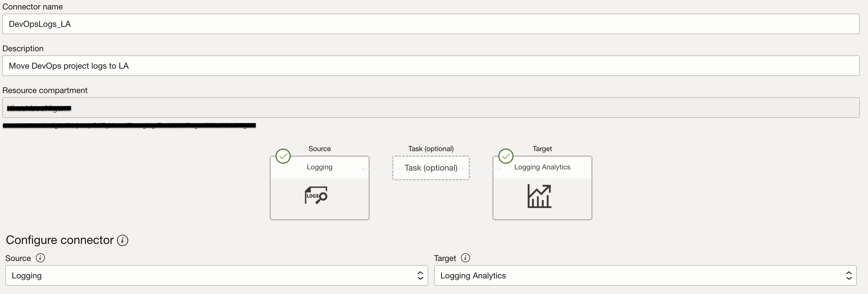Click the Source heading above the diagram

(x=319, y=148)
